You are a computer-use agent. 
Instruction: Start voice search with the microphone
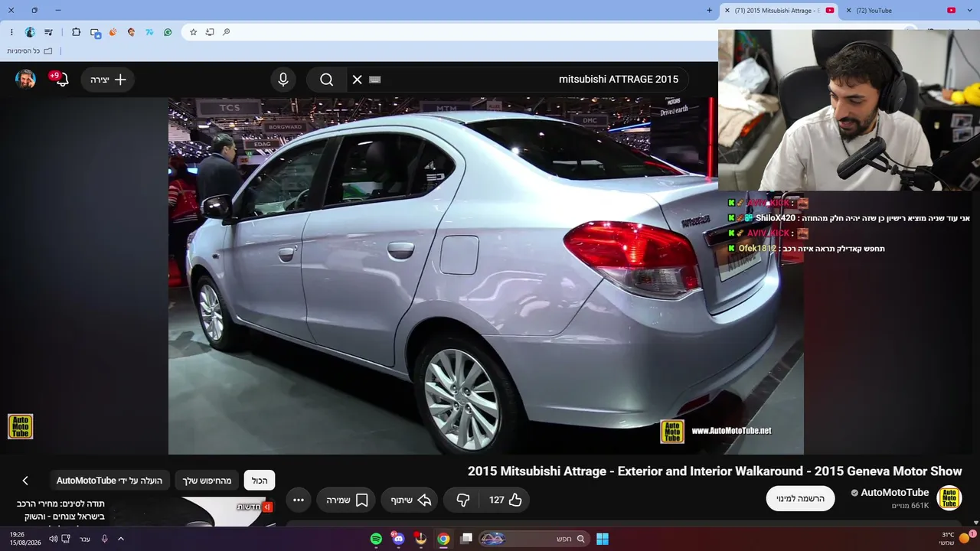283,80
